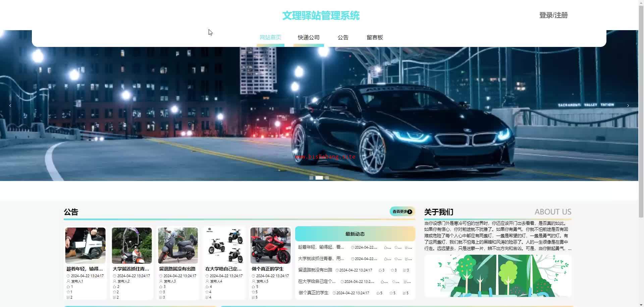
Task: Click the comment icon on the 趁着年轻 card
Action: [68, 298]
